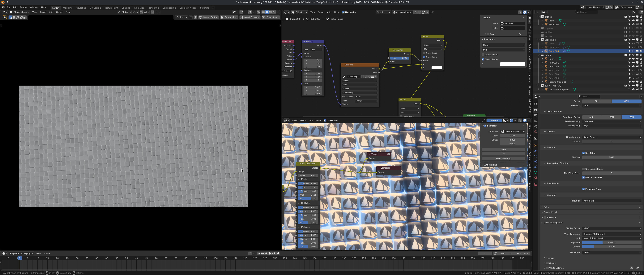This screenshot has height=275, width=644.
Task: Open the Asset Browser button
Action: 250,17
